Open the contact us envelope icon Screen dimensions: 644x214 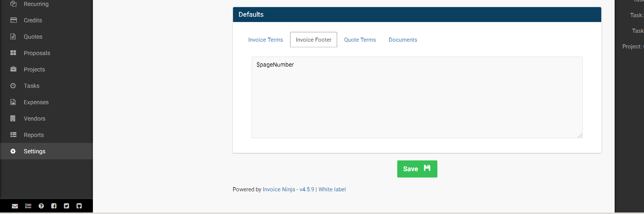(15, 206)
